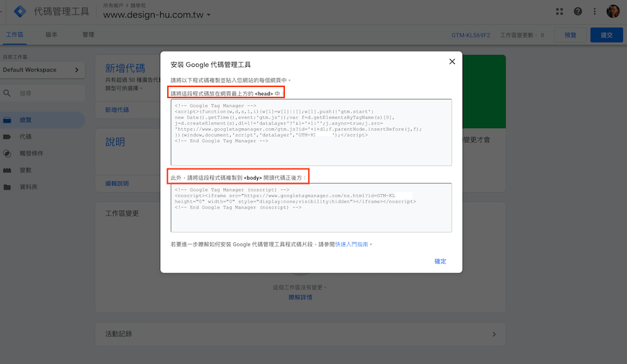Click the blue 提交 submit button
The width and height of the screenshot is (627, 364).
606,35
